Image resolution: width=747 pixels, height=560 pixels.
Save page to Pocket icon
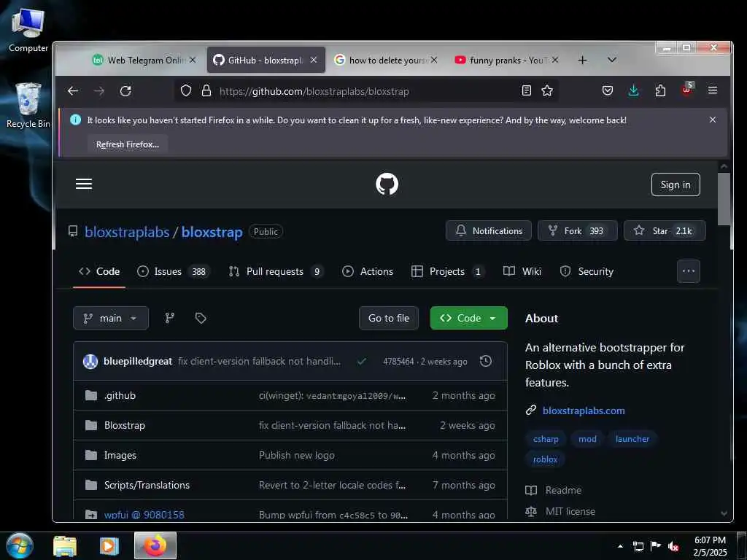point(608,90)
